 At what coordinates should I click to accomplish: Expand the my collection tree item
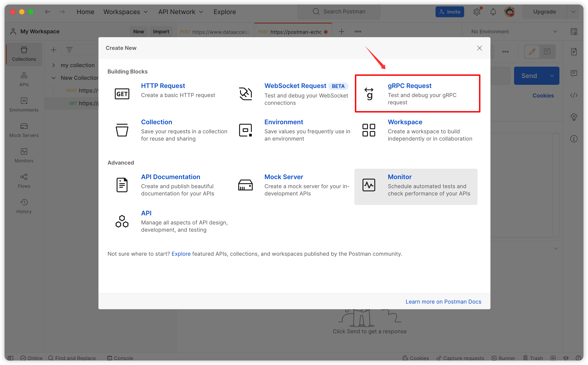(54, 65)
